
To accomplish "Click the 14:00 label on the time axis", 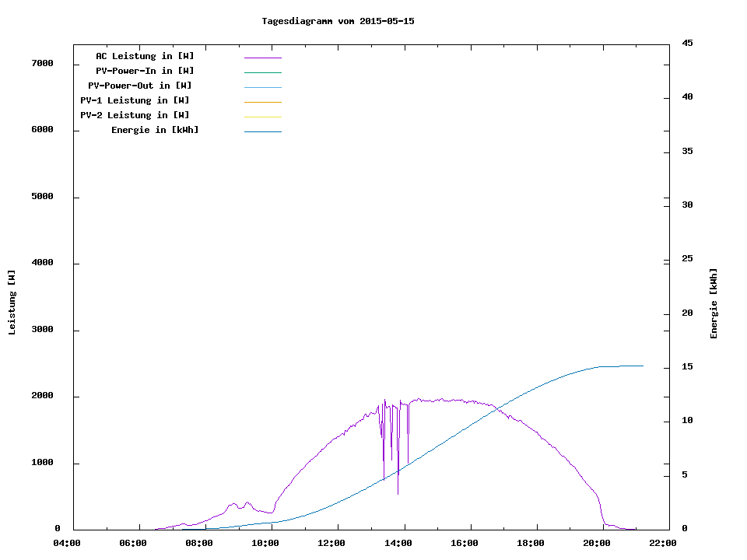I will tap(398, 543).
